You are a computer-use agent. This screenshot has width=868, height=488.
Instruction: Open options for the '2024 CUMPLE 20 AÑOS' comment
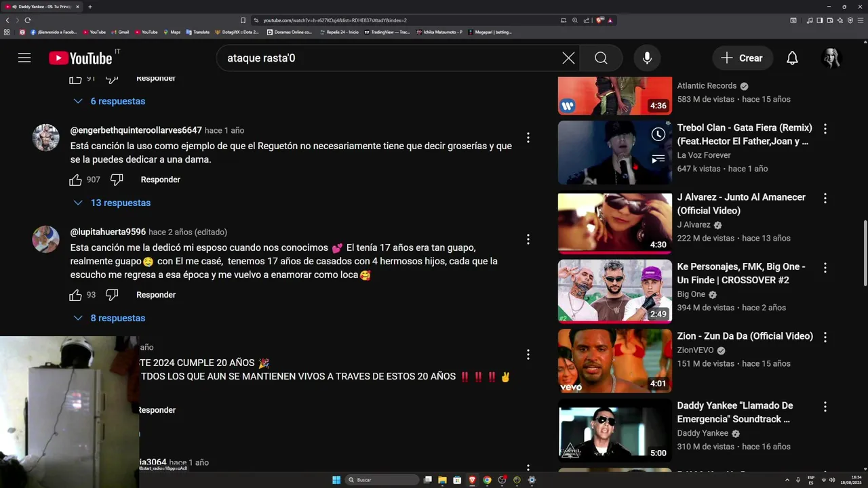point(528,354)
